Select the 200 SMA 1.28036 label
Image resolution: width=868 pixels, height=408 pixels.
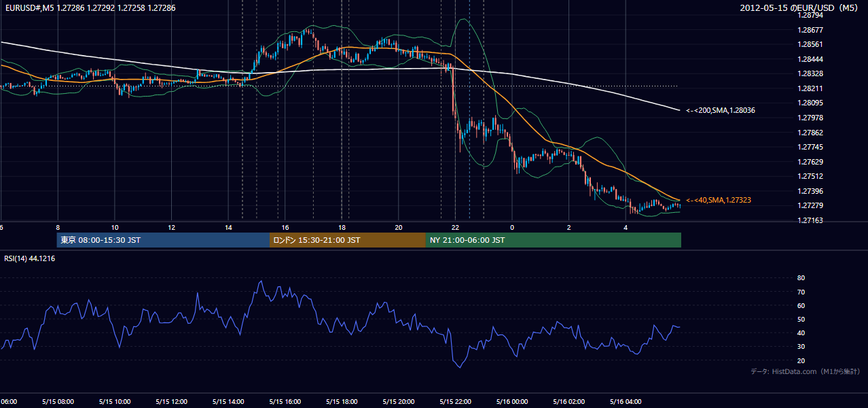pyautogui.click(x=721, y=110)
